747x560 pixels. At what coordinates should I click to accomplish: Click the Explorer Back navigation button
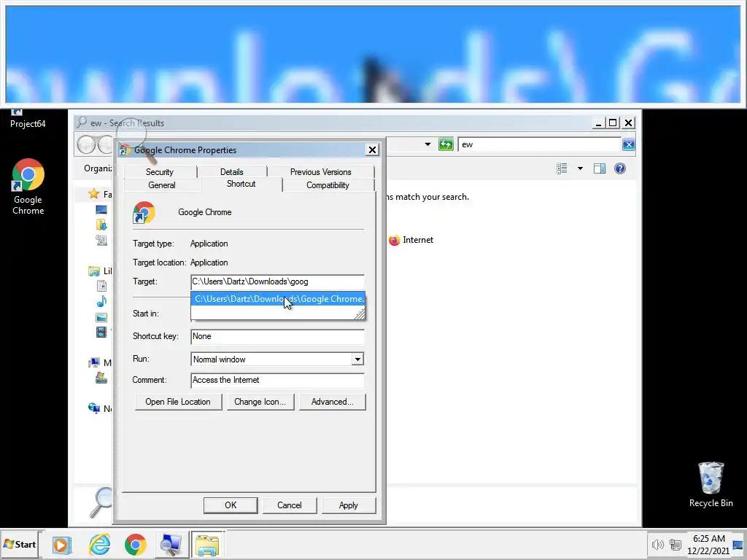click(x=86, y=145)
